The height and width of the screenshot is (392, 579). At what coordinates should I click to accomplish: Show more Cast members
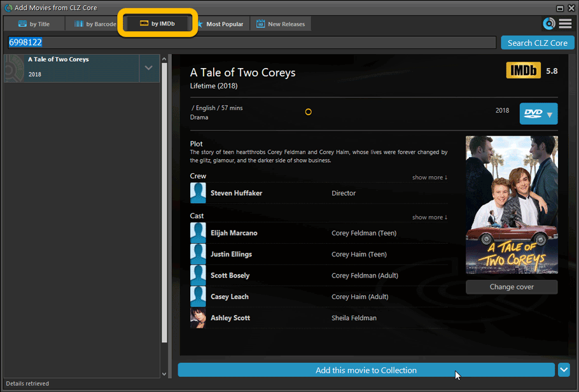point(429,218)
